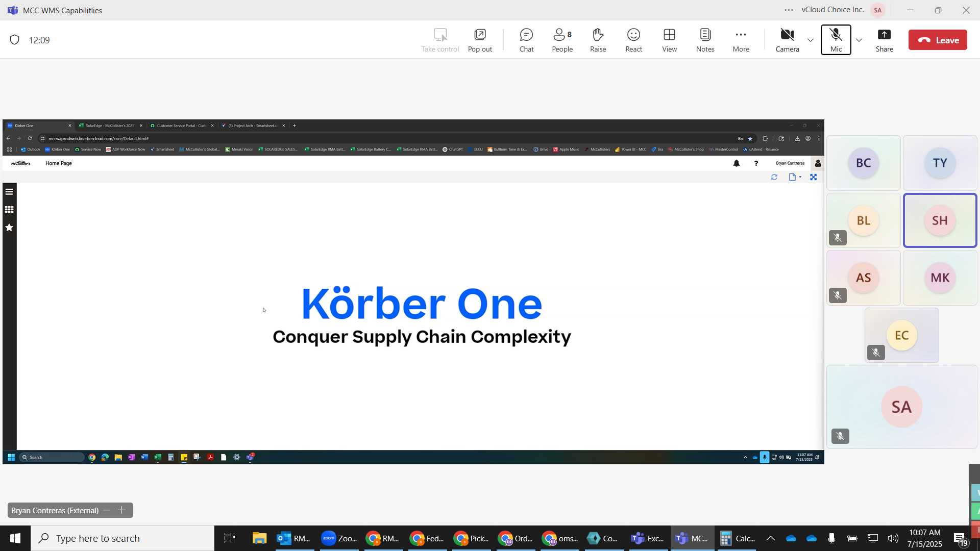Switch to the Customer Service Portal tab

coord(181,126)
